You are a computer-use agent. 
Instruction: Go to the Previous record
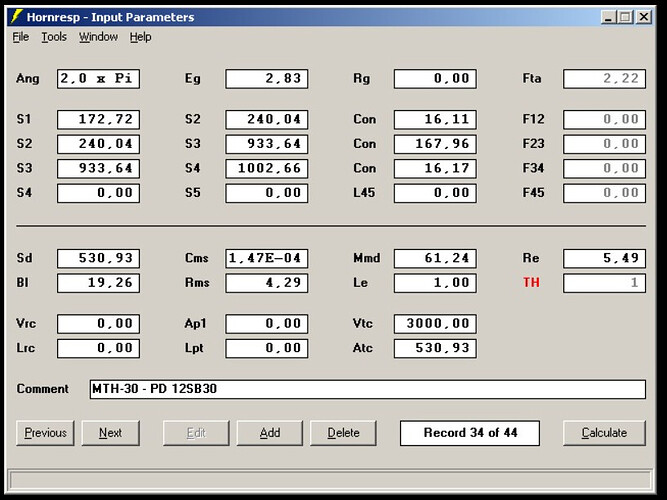coord(45,433)
